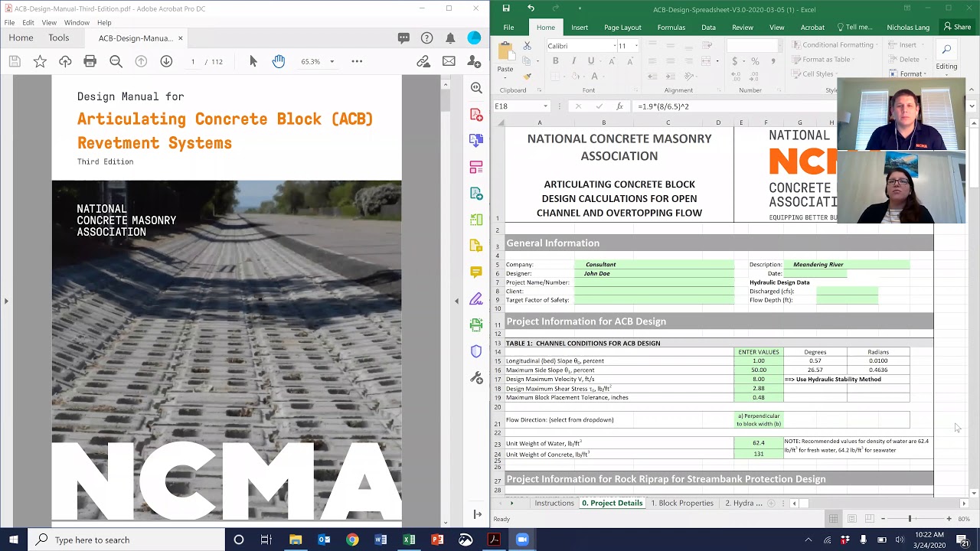The image size is (980, 551).
Task: Open Conditional Formatting dropdown
Action: pos(833,45)
